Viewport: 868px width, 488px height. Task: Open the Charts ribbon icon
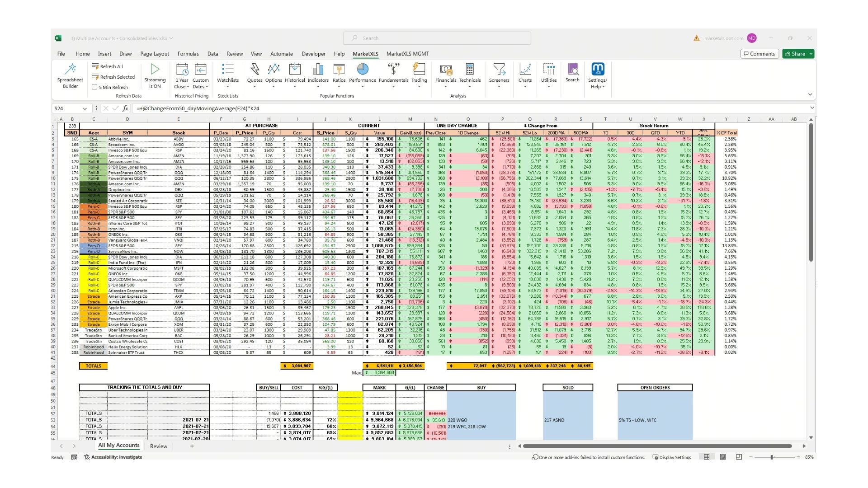[x=525, y=69]
